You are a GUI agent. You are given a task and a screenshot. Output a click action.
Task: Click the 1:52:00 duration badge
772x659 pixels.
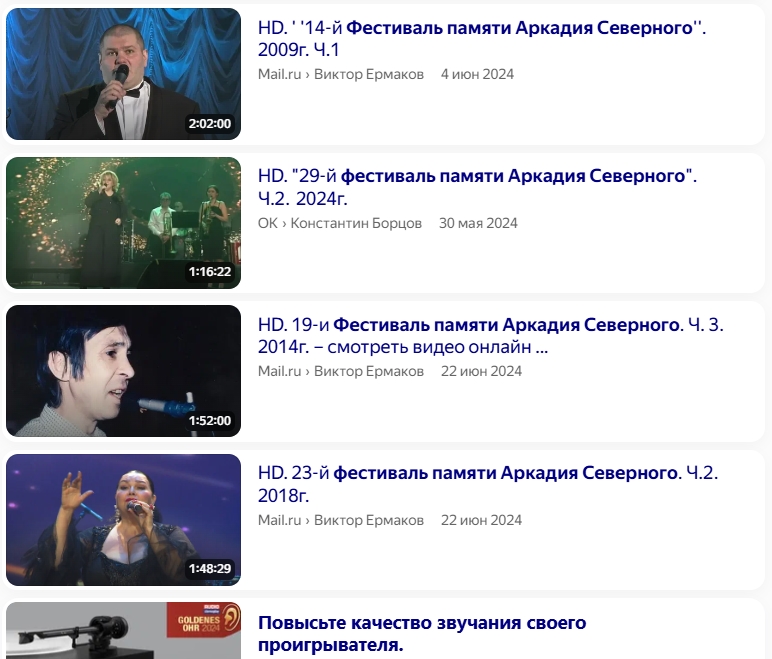click(x=210, y=421)
